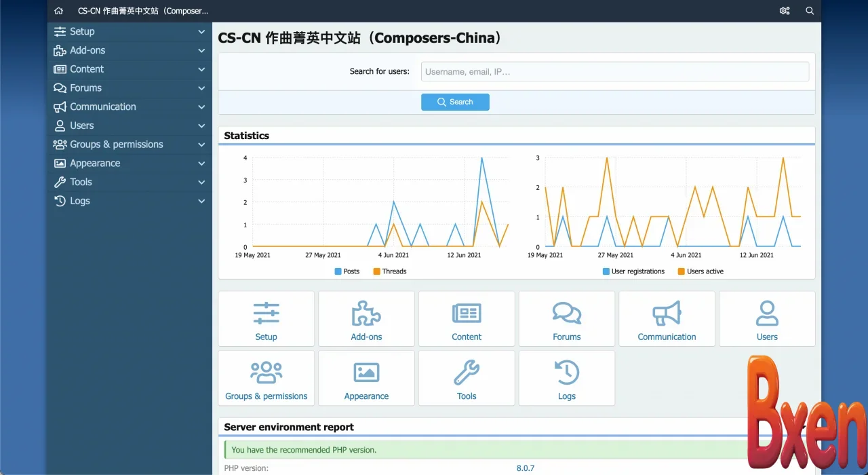Open admin search via the magnifier icon

[810, 11]
